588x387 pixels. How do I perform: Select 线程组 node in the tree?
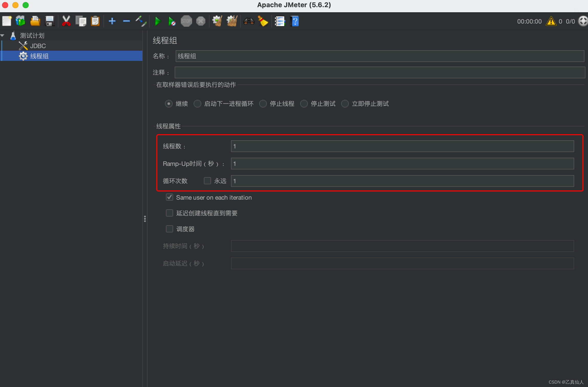(x=39, y=56)
